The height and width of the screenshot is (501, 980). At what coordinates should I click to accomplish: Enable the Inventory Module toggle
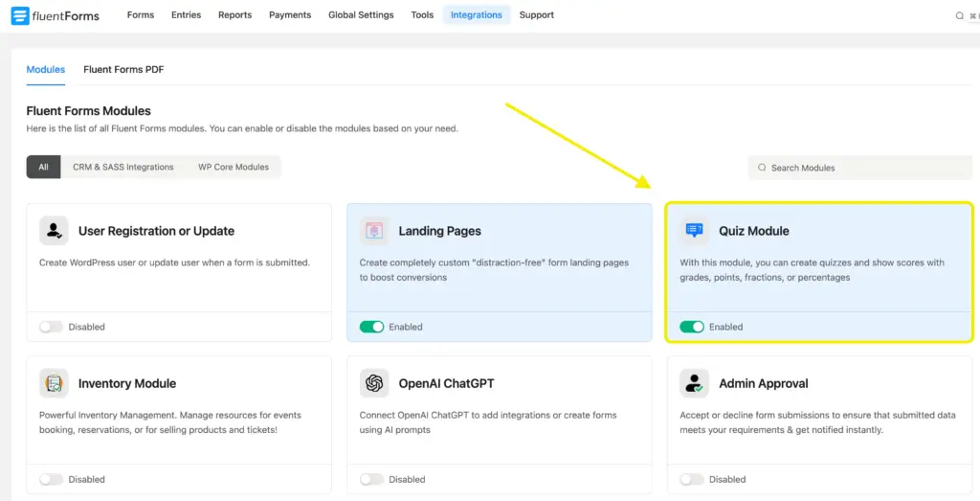[x=51, y=479]
